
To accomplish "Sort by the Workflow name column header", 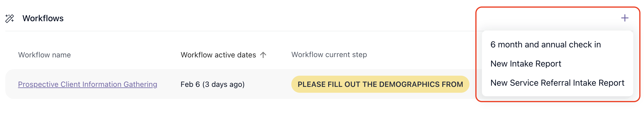I will pos(45,55).
